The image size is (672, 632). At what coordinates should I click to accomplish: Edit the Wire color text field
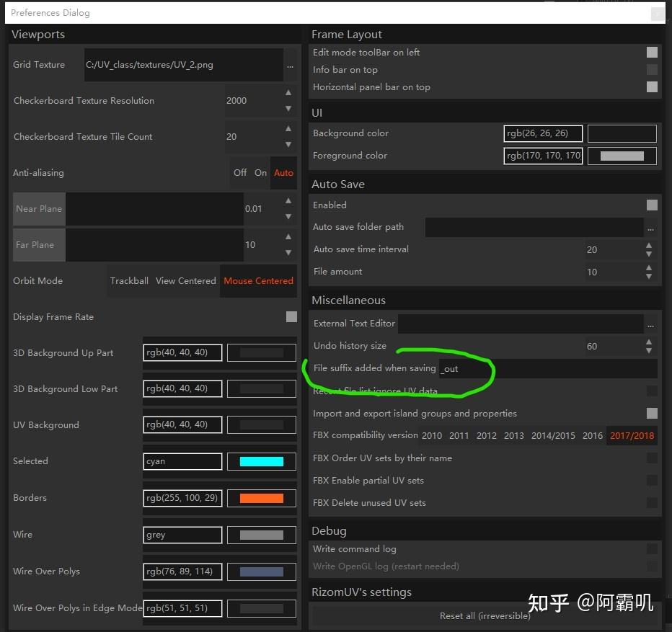coord(182,535)
